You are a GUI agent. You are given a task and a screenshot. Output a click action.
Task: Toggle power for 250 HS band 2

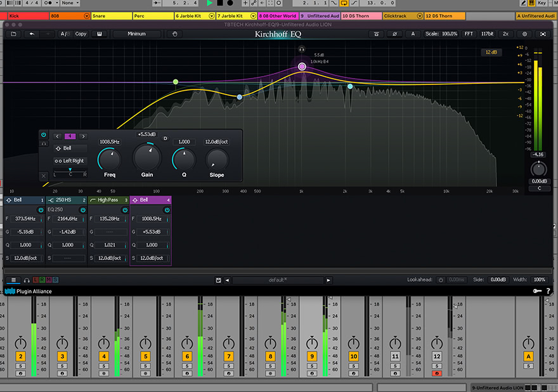coord(83,210)
